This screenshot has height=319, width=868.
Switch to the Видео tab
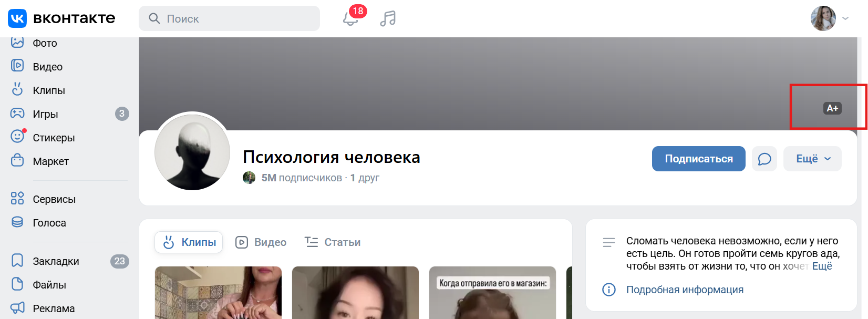click(x=261, y=242)
